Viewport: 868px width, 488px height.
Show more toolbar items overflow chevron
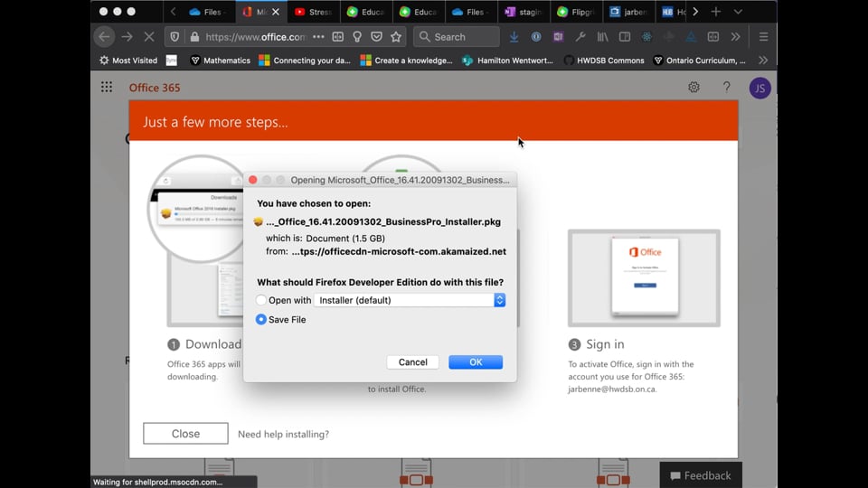pos(735,37)
